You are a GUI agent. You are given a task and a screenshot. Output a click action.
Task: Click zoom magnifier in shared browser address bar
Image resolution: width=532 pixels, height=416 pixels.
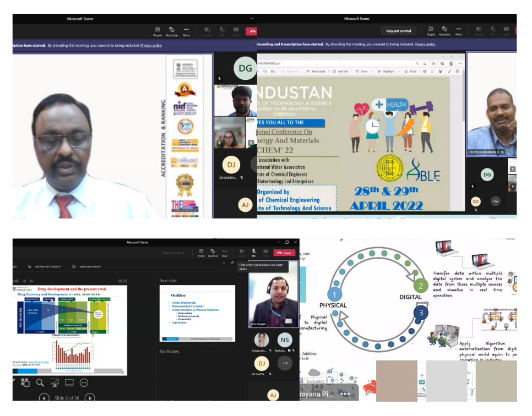click(x=417, y=63)
